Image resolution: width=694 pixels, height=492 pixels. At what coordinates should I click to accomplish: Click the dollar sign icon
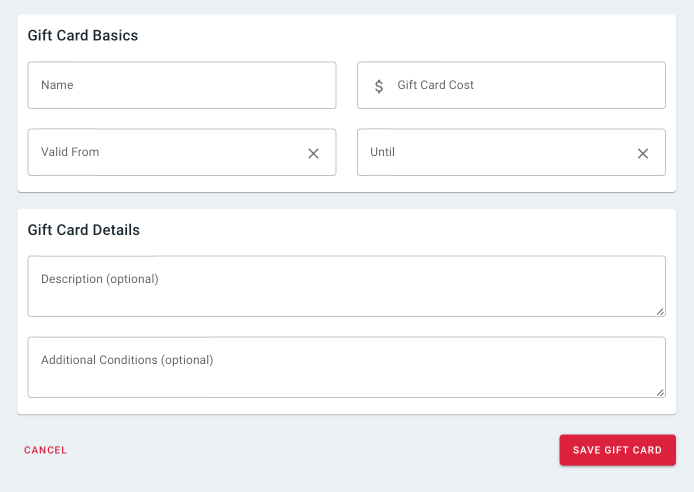pyautogui.click(x=379, y=86)
